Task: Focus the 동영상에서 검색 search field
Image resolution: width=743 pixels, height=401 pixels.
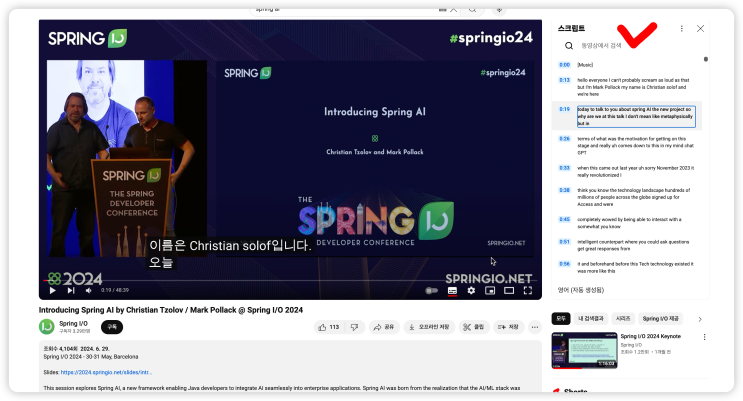Action: point(601,46)
